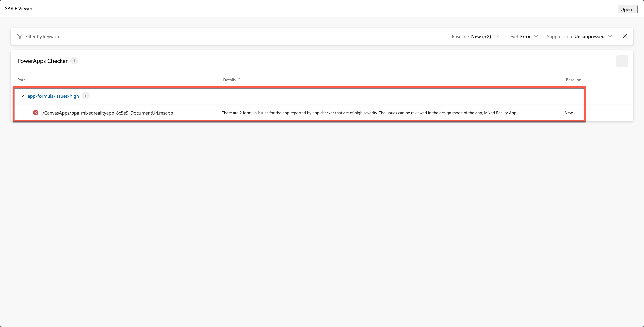Image resolution: width=644 pixels, height=327 pixels.
Task: Click the count badge beside app-formula-issues-high
Action: pos(86,96)
